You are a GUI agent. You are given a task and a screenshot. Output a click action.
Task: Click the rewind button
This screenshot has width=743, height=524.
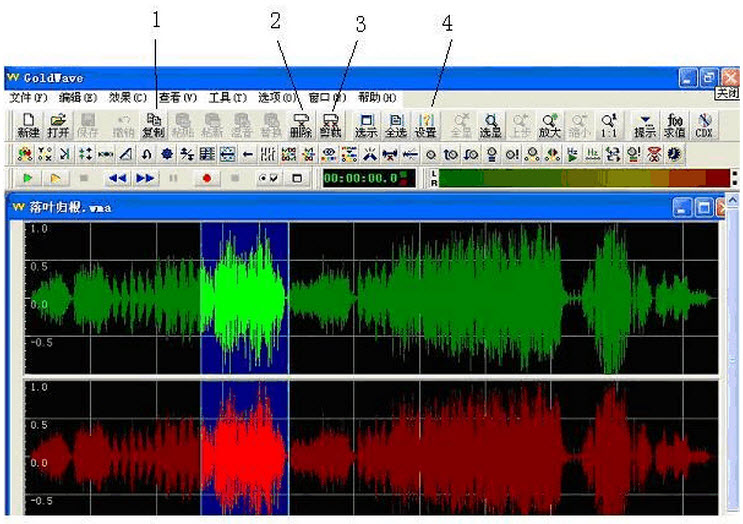[x=117, y=178]
